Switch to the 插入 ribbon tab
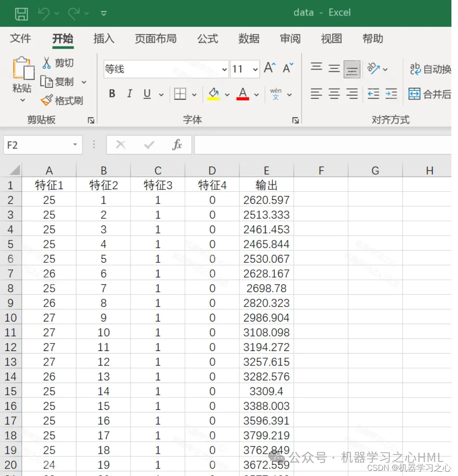This screenshot has height=476, width=458. [x=104, y=39]
